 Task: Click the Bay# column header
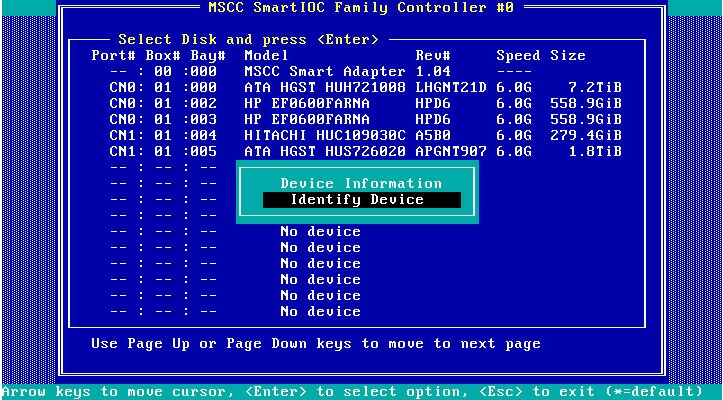pyautogui.click(x=208, y=55)
